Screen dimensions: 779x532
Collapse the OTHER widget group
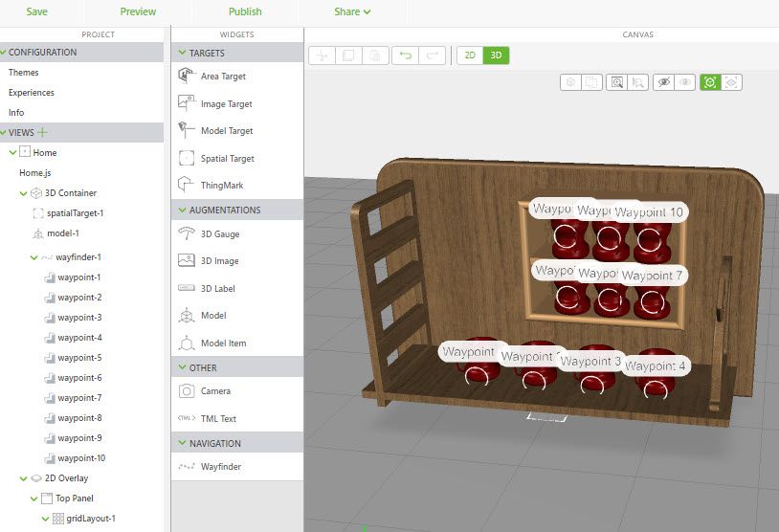click(182, 367)
